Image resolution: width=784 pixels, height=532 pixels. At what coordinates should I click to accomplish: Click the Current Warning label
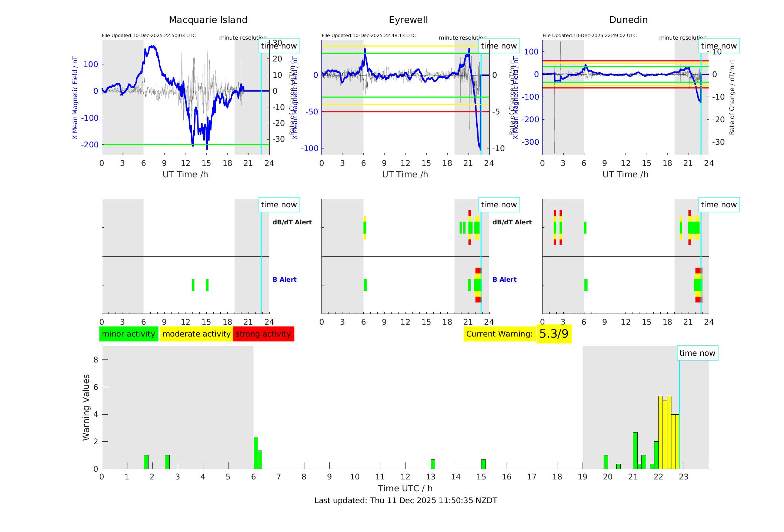click(499, 334)
